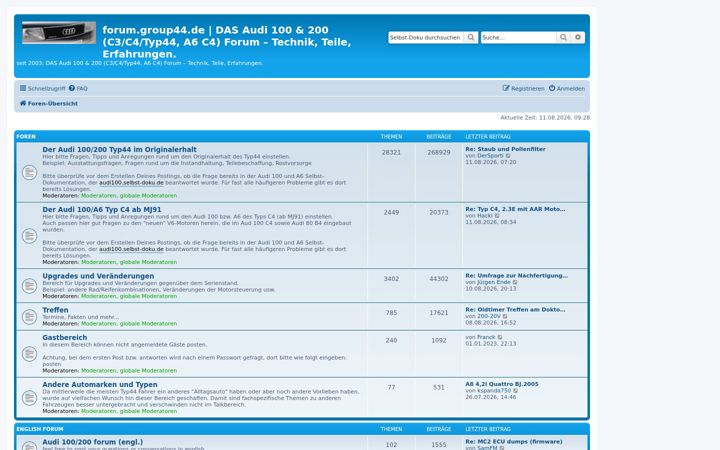This screenshot has height=450, width=720.
Task: Click the Selbst-Doku search magnifier button
Action: point(471,38)
